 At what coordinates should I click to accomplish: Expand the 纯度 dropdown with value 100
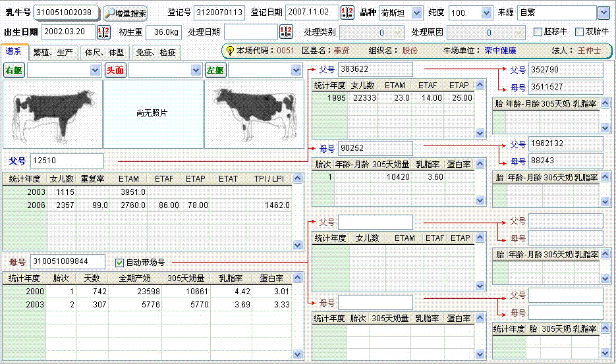(x=486, y=13)
